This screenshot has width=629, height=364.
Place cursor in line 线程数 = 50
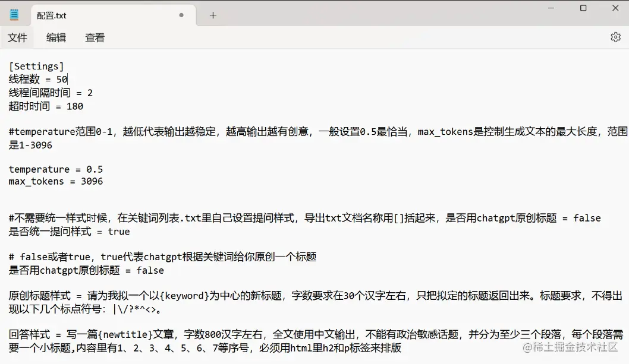[38, 80]
